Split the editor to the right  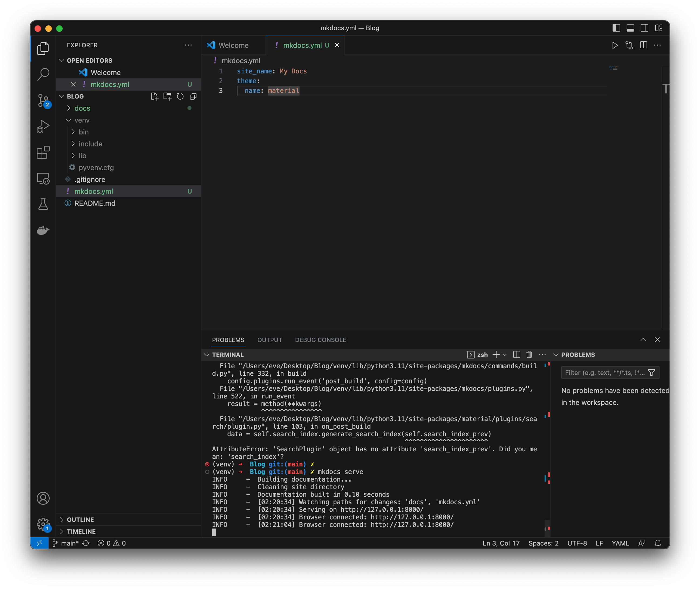[644, 45]
